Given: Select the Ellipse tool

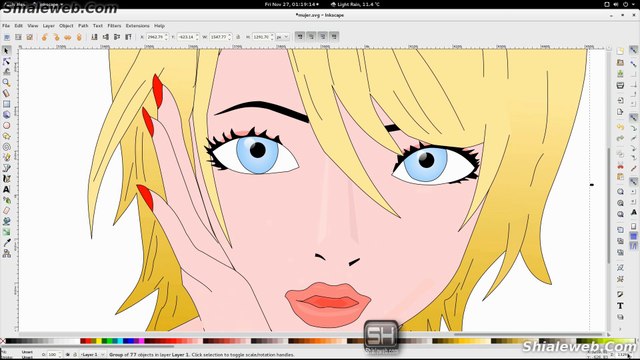Looking at the screenshot, I should coord(6,125).
